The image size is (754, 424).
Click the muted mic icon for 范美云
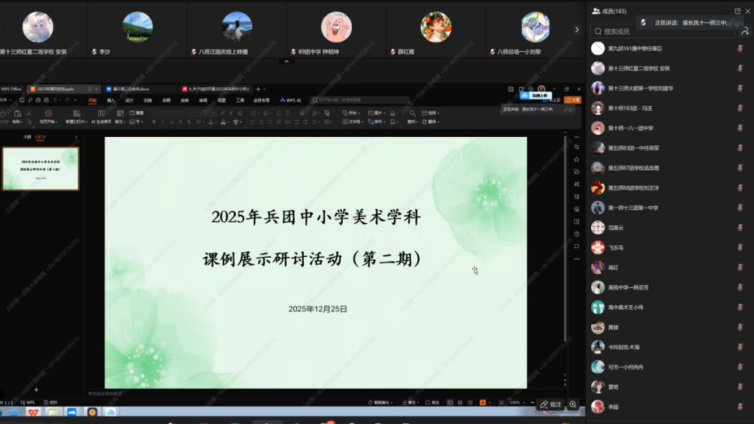pos(740,227)
